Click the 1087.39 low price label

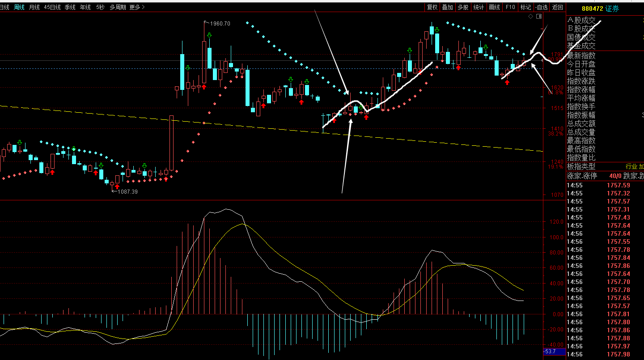point(127,191)
